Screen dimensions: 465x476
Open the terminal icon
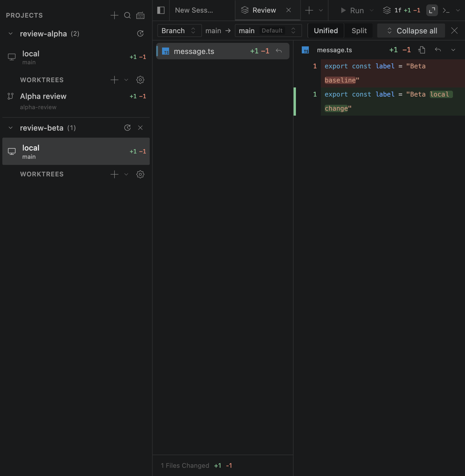[x=446, y=10]
